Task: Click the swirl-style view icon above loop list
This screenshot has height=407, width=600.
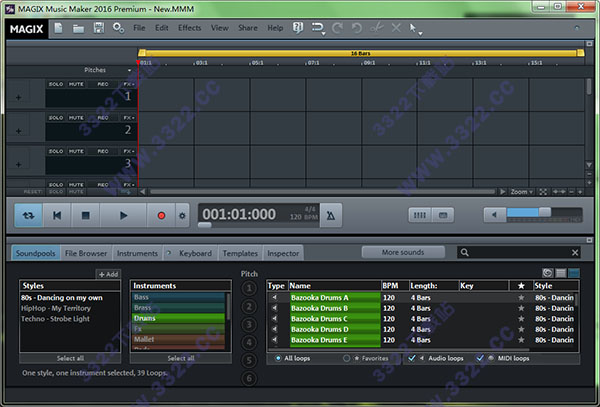Action: point(548,273)
